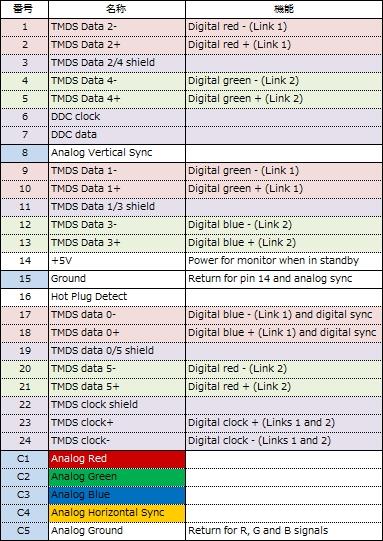Click the 名称 column header

click(x=117, y=9)
